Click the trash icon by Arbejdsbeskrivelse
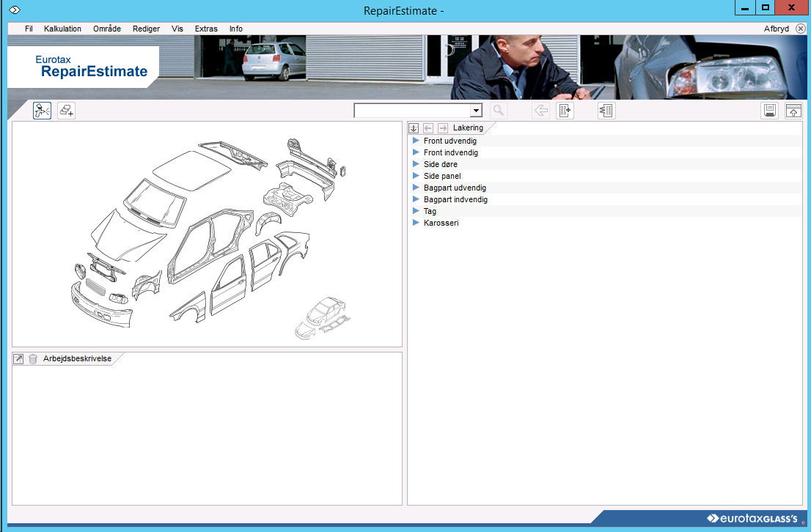 click(x=32, y=359)
